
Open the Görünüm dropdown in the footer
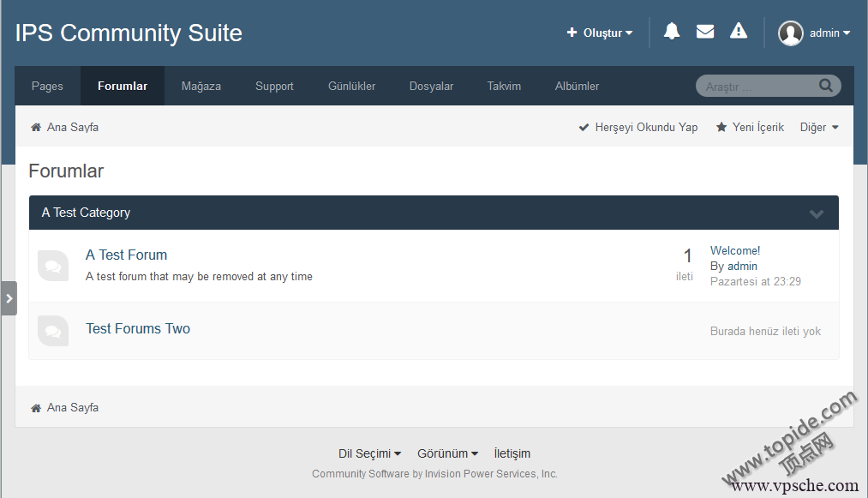[x=448, y=453]
